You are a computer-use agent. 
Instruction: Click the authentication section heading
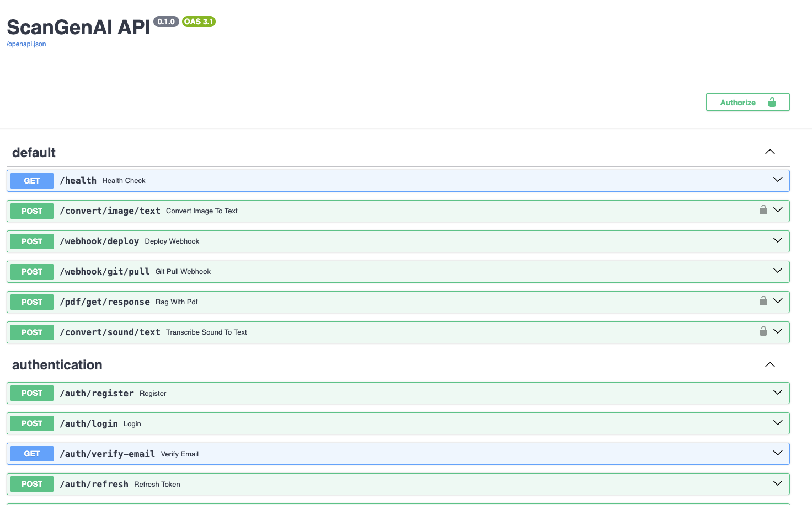pyautogui.click(x=57, y=365)
